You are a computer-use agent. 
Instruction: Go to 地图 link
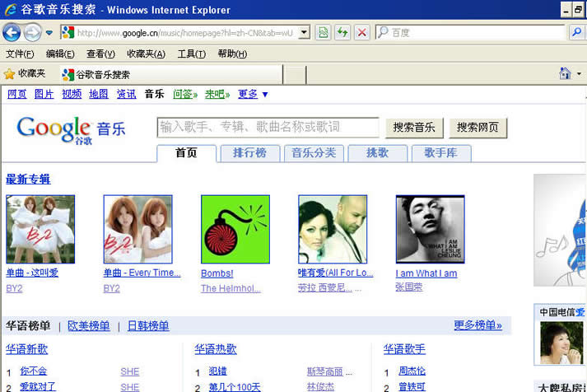coord(99,94)
